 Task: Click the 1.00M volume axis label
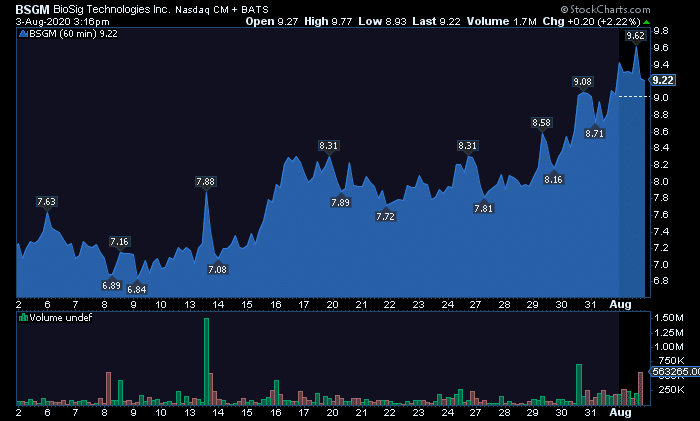pos(668,347)
